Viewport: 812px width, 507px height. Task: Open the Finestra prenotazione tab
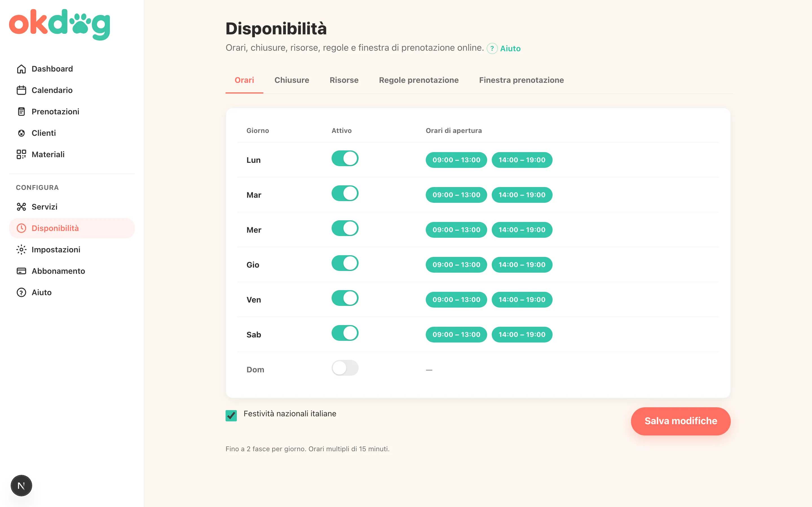pyautogui.click(x=521, y=80)
